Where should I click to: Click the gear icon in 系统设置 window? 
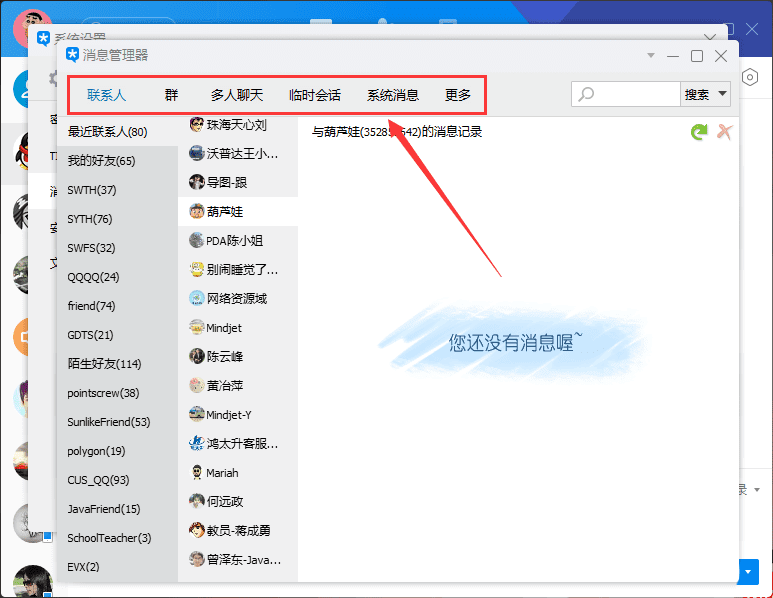[53, 78]
